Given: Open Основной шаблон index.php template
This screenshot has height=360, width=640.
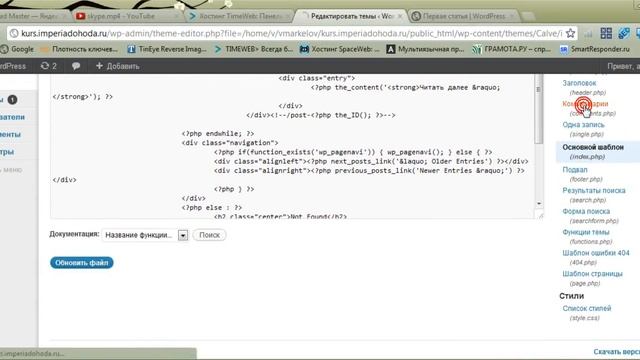Looking at the screenshot, I should (x=593, y=147).
